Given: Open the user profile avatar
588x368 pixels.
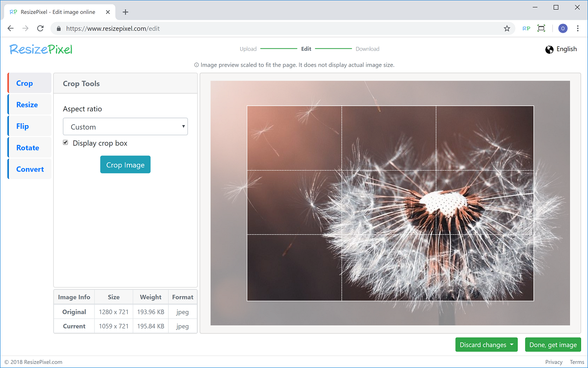Looking at the screenshot, I should click(563, 29).
